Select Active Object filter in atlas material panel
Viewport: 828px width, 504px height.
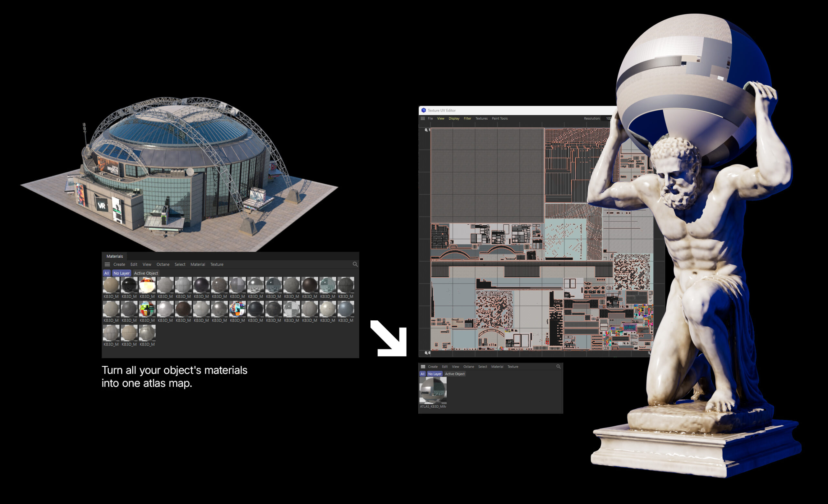click(455, 374)
